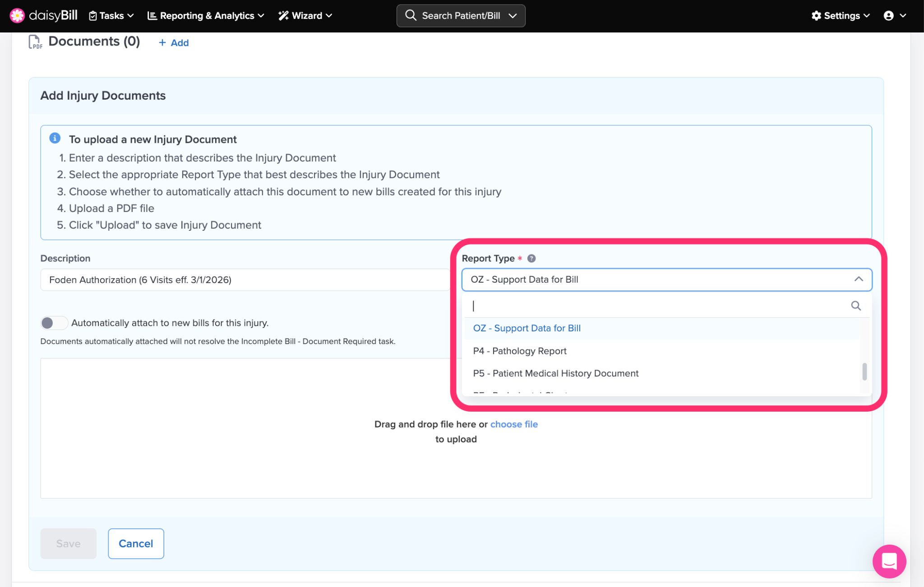This screenshot has height=587, width=924.
Task: Click the daisyBill flower logo
Action: 17,15
